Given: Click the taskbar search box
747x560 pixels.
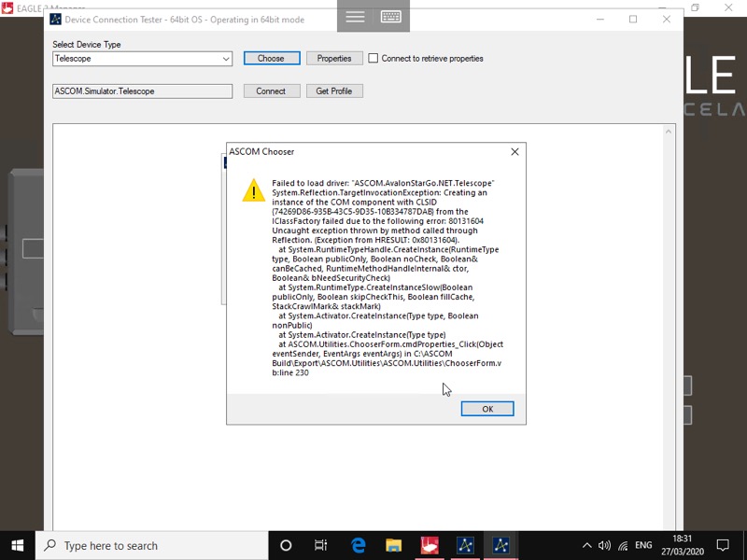Looking at the screenshot, I should pyautogui.click(x=152, y=545).
